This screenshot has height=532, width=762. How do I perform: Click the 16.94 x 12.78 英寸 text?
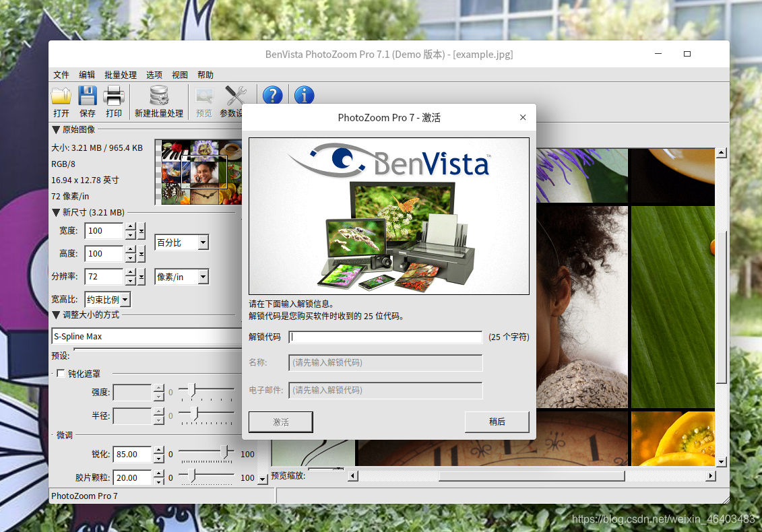(x=85, y=180)
